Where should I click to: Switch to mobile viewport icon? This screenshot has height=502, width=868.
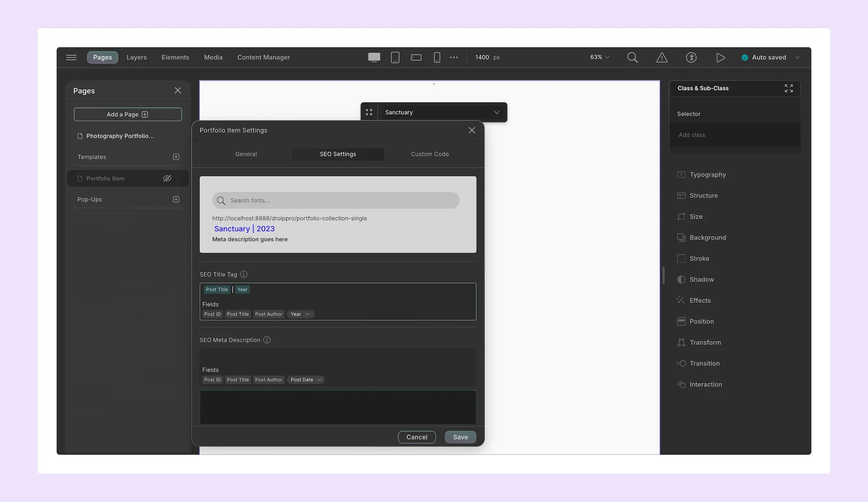point(437,57)
